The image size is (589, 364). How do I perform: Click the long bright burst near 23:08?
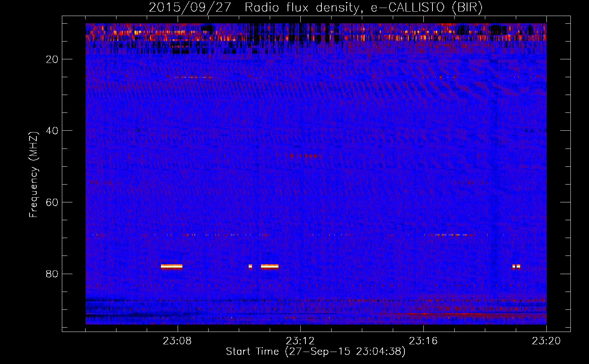tap(171, 266)
